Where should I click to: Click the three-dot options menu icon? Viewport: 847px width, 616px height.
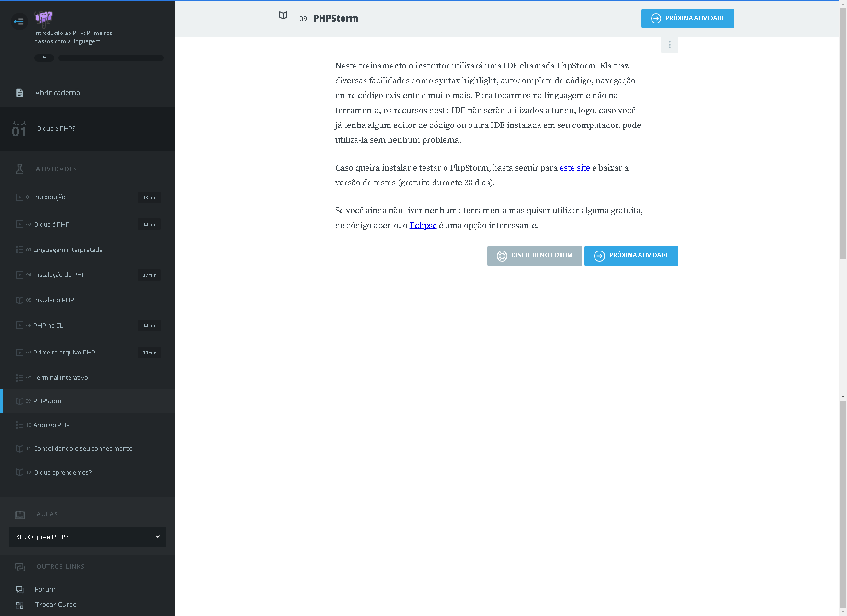(669, 45)
